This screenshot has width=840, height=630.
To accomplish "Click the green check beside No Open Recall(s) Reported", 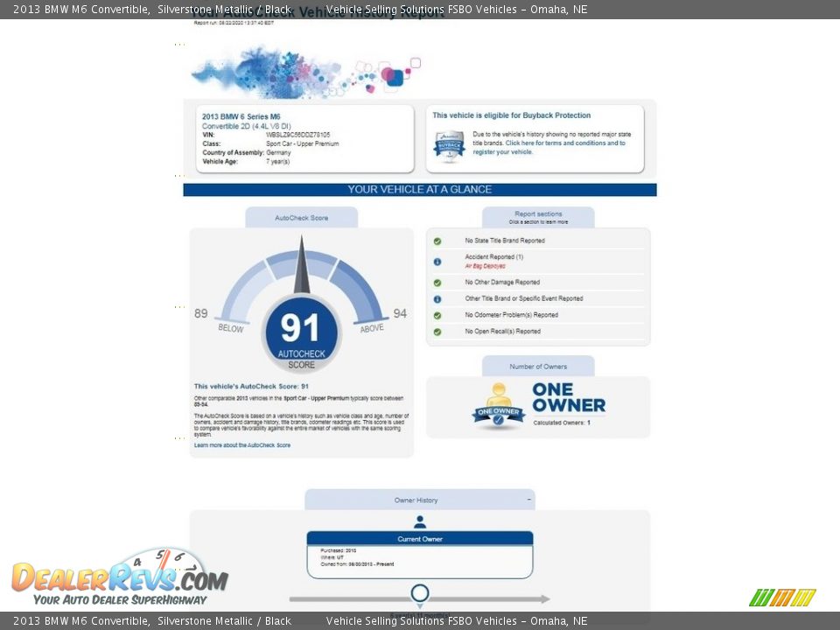I will click(437, 332).
